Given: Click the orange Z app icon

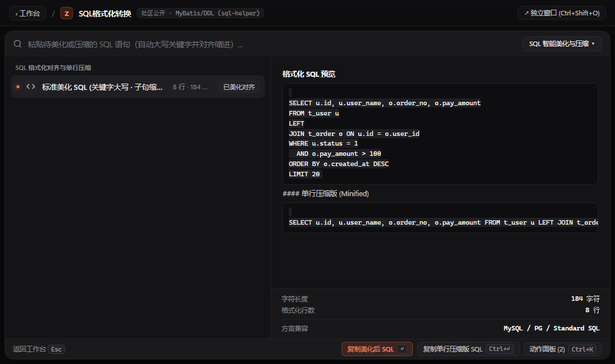Looking at the screenshot, I should pos(67,13).
